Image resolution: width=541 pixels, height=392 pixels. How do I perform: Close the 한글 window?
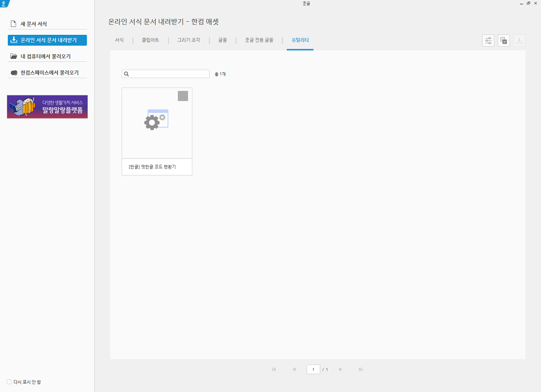coord(536,4)
